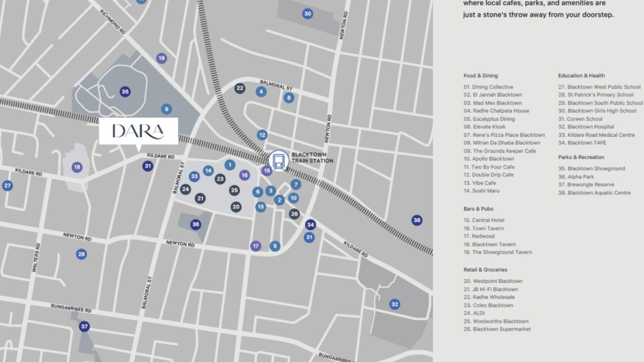The image size is (644, 362).
Task: Click the "Blacktown Train Station" map label
Action: pyautogui.click(x=312, y=158)
